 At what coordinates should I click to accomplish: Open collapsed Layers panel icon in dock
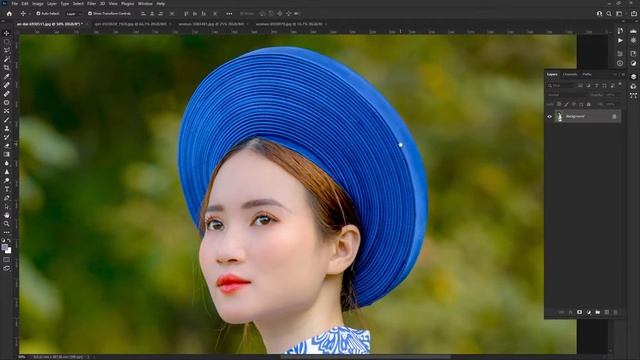(x=633, y=77)
